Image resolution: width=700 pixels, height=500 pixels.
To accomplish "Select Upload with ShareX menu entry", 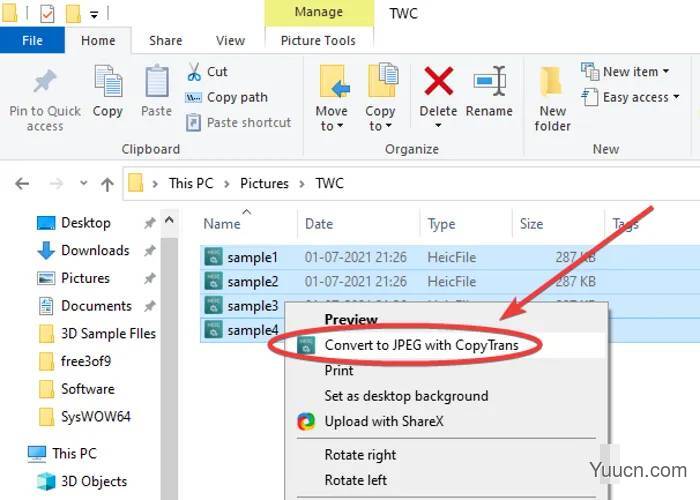I will point(446,421).
